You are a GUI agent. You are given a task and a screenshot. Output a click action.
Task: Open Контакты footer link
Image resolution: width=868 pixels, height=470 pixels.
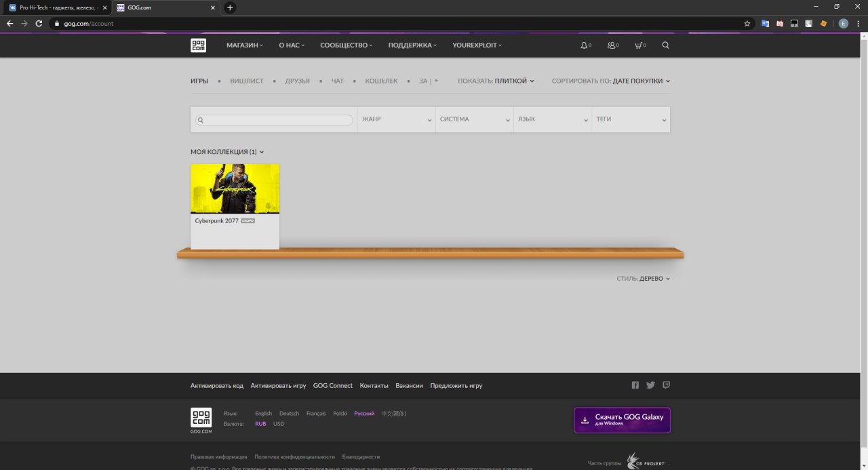click(374, 385)
